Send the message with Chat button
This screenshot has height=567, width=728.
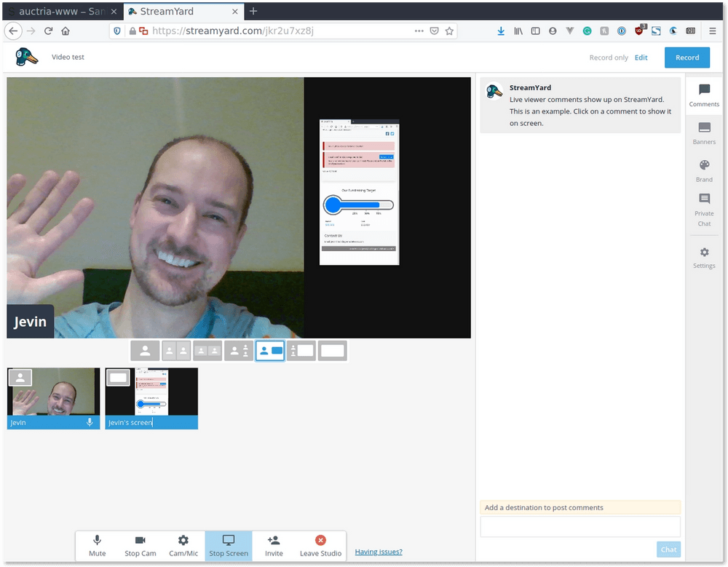coord(668,550)
